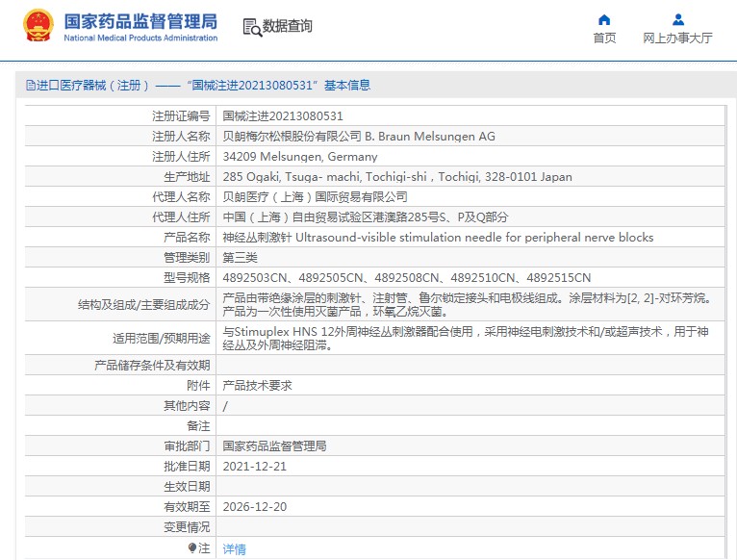Click expiry date 2026-12-20
The width and height of the screenshot is (737, 560).
tap(254, 507)
